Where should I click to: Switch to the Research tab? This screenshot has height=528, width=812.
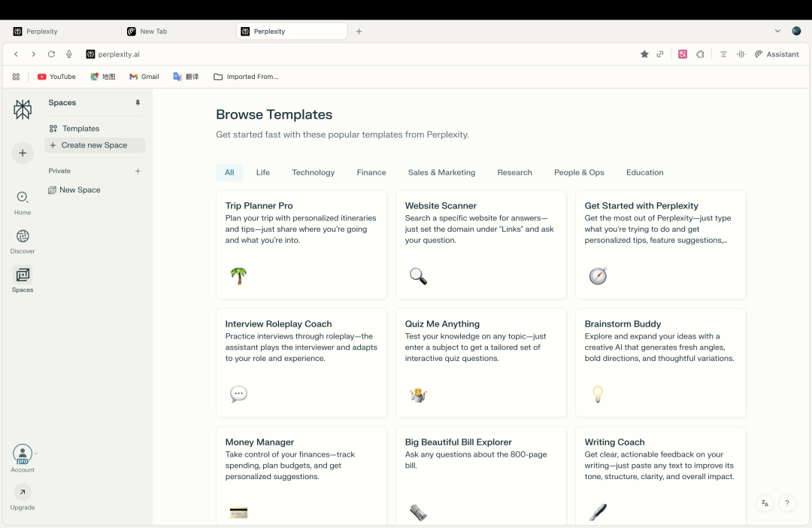[514, 172]
